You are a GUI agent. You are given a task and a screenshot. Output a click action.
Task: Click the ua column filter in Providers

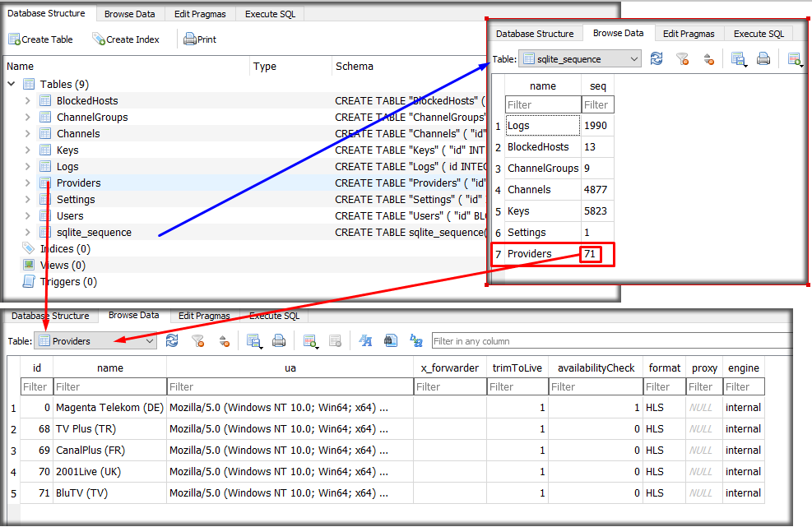[290, 386]
